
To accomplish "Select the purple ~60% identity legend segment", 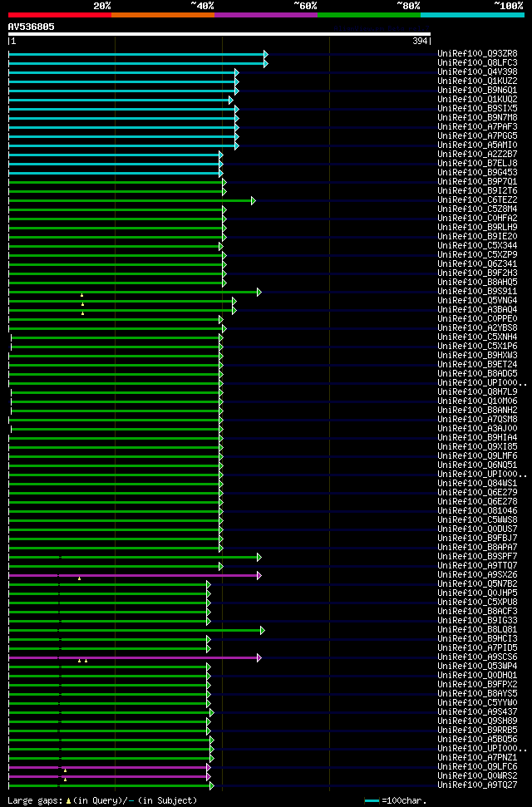I will pos(266,15).
